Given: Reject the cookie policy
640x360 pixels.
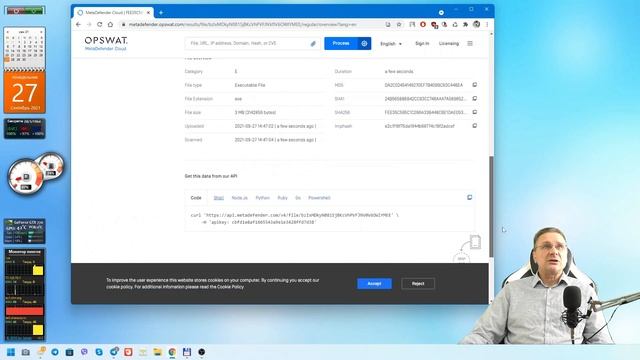Looking at the screenshot, I should 418,284.
